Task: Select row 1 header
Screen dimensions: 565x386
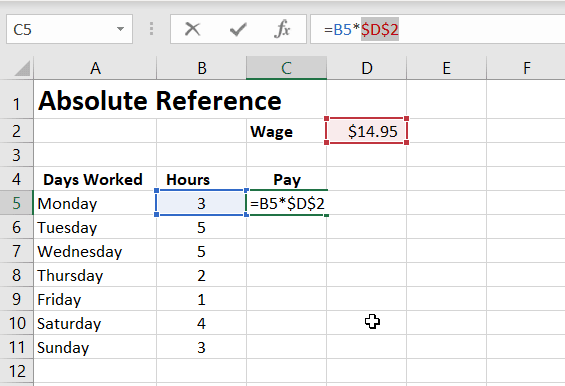Action: pos(17,99)
